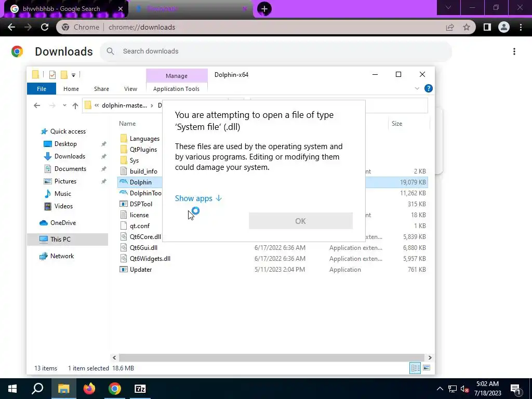The width and height of the screenshot is (532, 399).
Task: Open Downloads page more actions menu
Action: pos(514,51)
